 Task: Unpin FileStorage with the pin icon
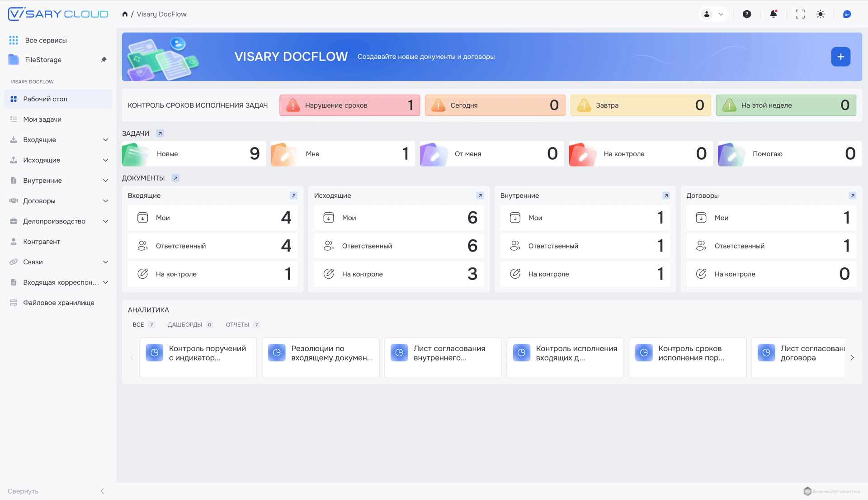click(104, 60)
